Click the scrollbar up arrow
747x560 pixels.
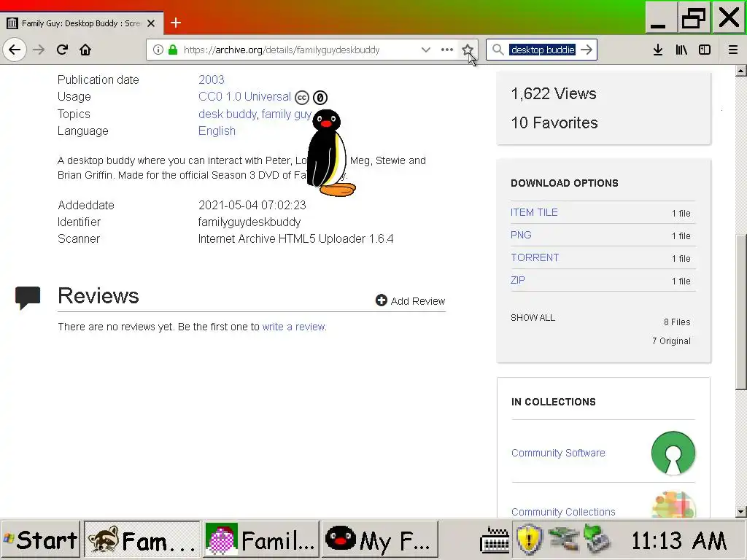point(740,71)
